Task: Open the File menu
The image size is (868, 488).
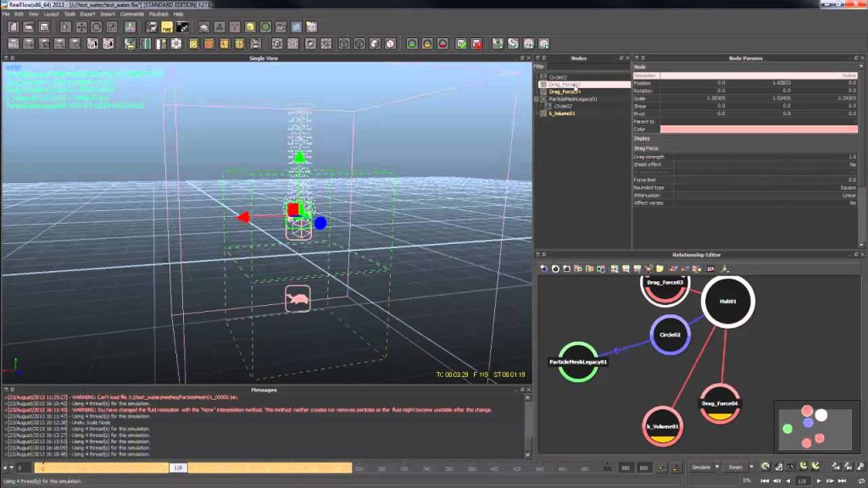Action: click(6, 14)
